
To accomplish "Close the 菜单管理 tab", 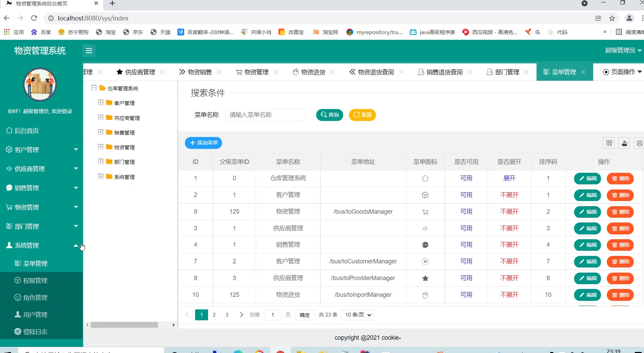I will (x=583, y=72).
